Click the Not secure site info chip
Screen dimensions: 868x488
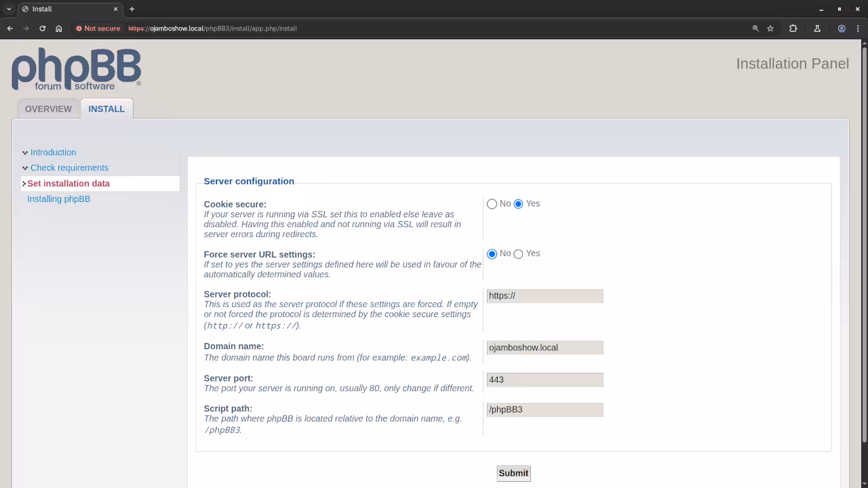click(98, 28)
